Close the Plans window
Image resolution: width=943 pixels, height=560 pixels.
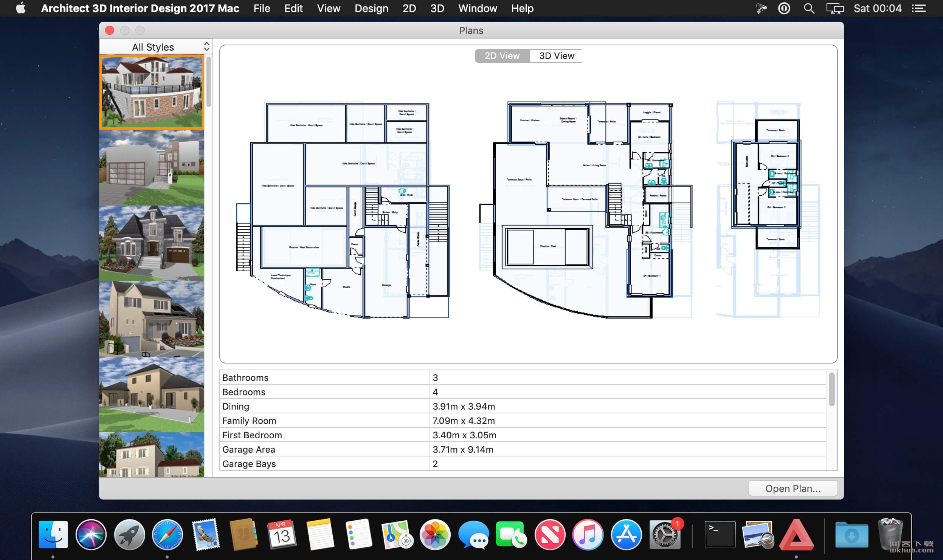click(x=110, y=30)
